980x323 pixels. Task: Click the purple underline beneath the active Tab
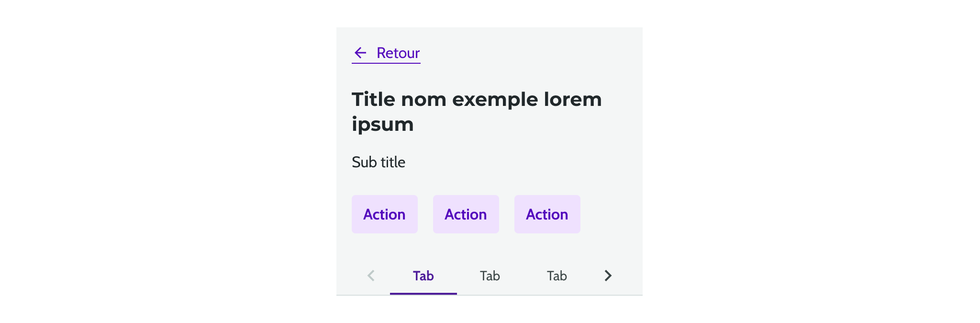click(423, 291)
